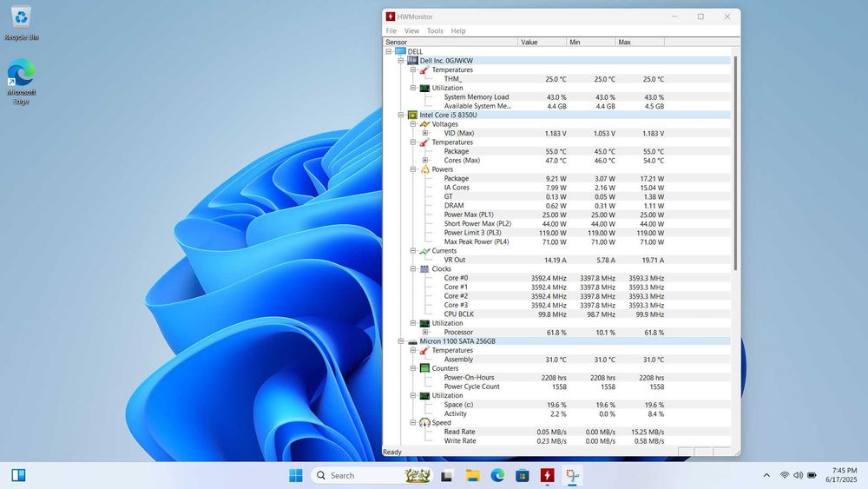Viewport: 868px width, 489px height.
Task: Select the Power-On-Hours row
Action: tap(556, 377)
